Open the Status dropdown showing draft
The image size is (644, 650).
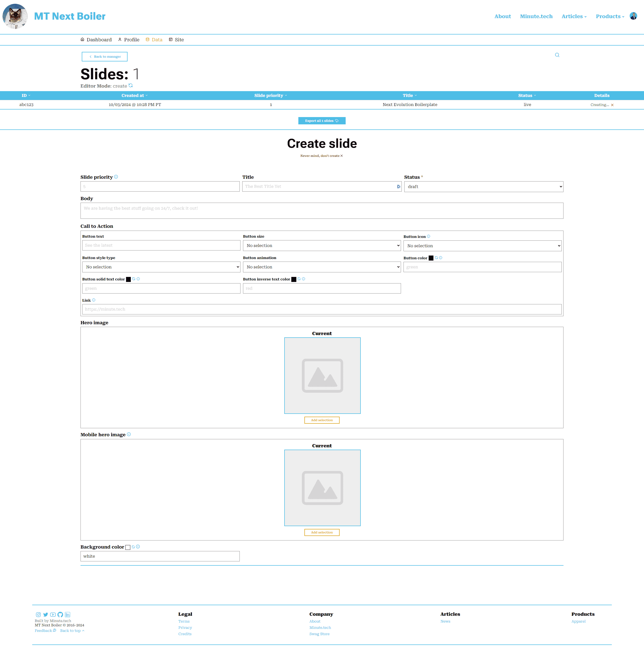[483, 187]
